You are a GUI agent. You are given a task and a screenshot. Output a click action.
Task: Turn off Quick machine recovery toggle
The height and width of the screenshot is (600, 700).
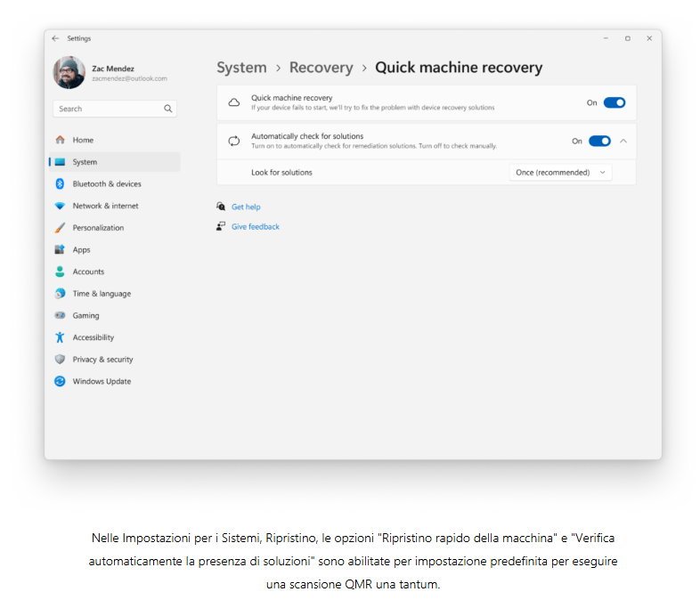pos(615,102)
